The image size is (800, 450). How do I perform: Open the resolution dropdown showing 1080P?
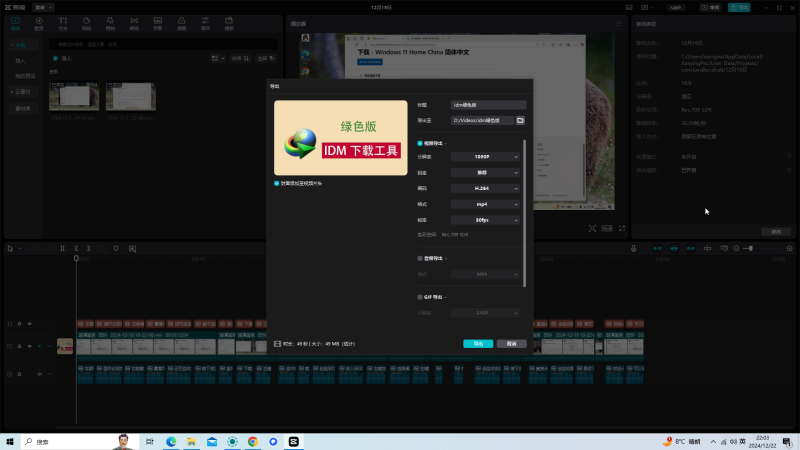485,157
